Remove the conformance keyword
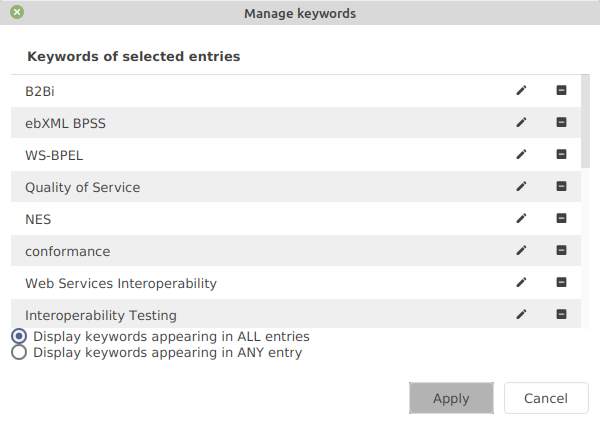Viewport: 600px width, 425px height. click(561, 251)
